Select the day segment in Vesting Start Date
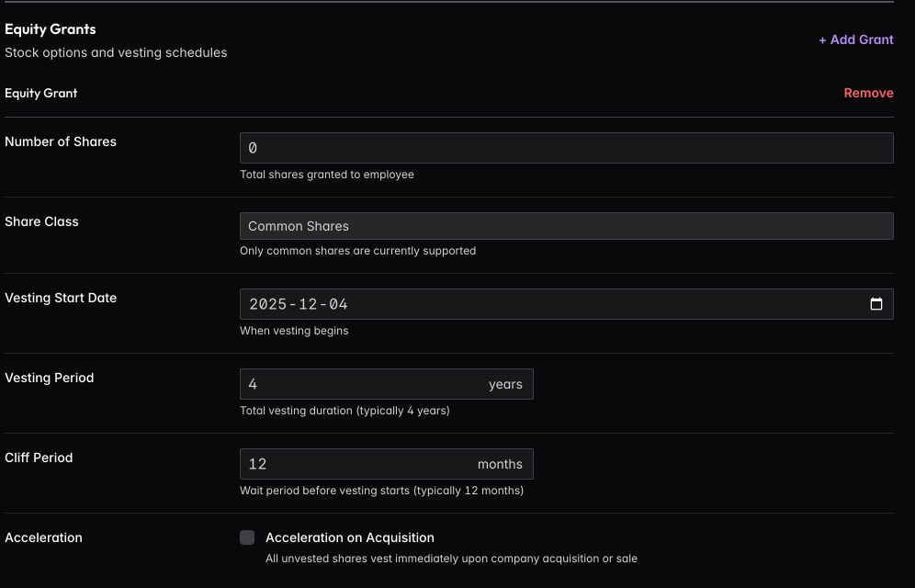 click(x=338, y=304)
